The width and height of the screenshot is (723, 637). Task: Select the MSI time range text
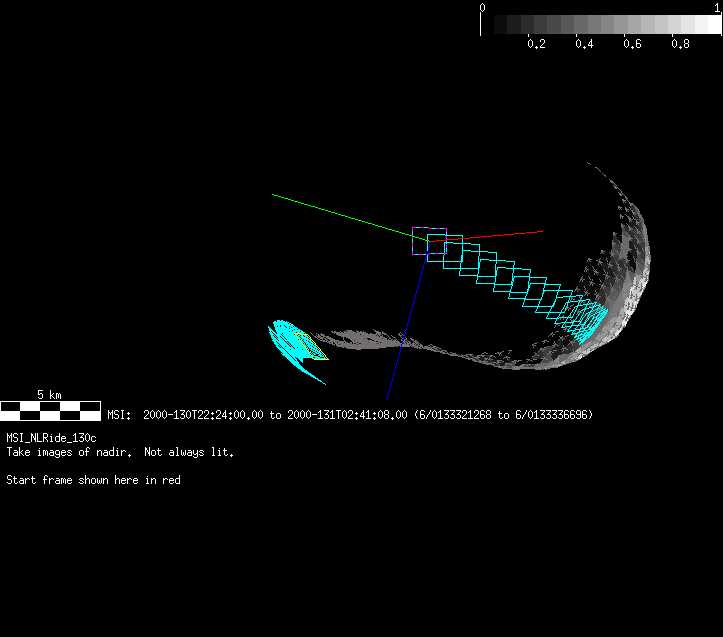350,414
